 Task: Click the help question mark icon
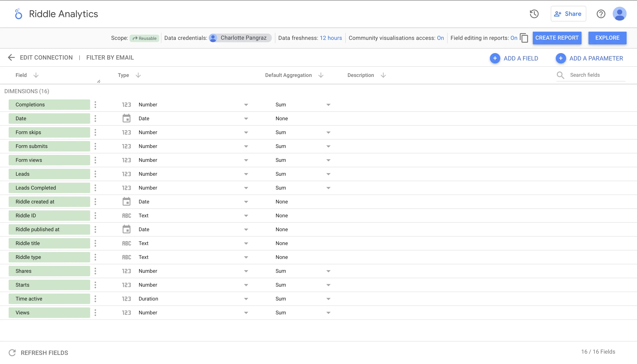(x=601, y=14)
